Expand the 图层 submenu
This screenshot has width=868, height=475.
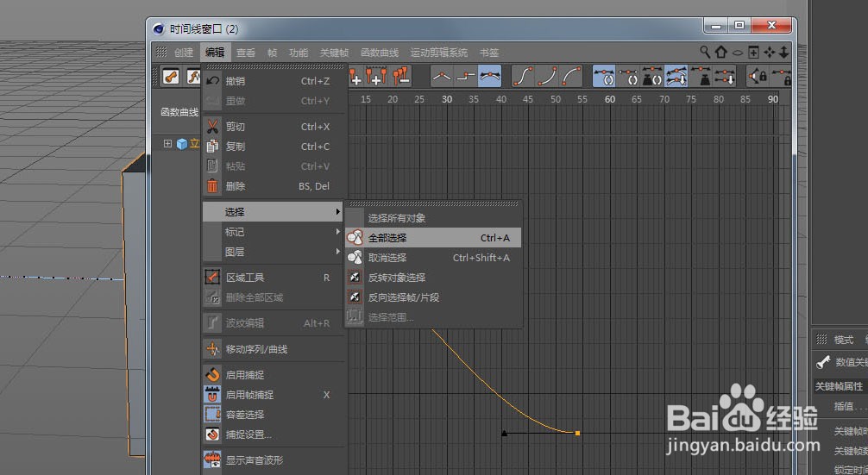coord(274,252)
